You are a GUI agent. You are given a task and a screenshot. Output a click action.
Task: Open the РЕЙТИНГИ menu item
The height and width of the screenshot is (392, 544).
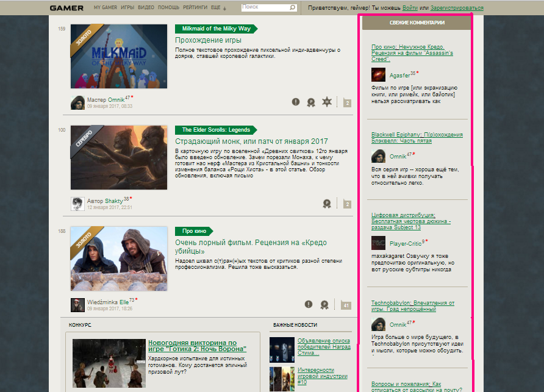point(196,8)
